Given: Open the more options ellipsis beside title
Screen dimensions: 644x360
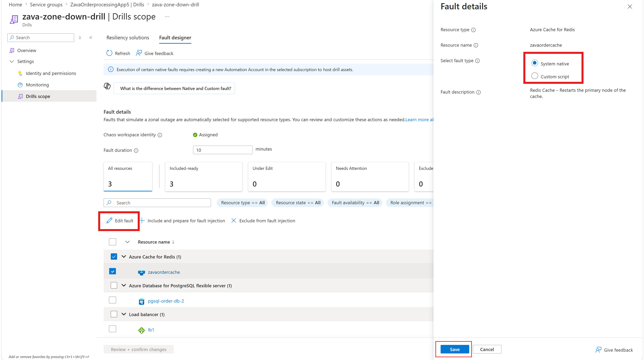Looking at the screenshot, I should click(167, 17).
